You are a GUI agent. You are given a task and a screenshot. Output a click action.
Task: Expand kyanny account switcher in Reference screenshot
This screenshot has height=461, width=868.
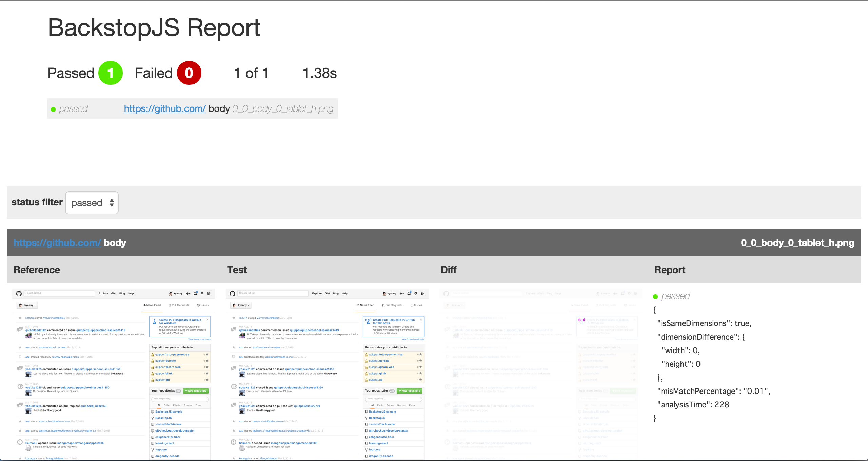(x=27, y=305)
